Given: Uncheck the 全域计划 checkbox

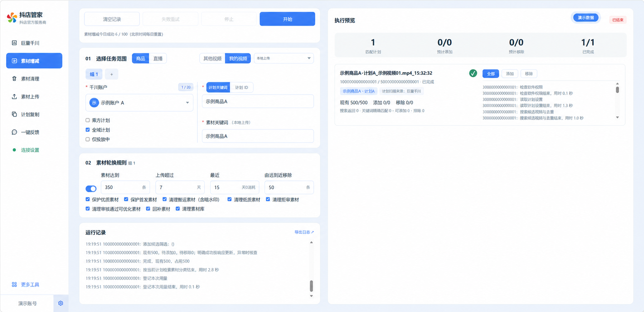Looking at the screenshot, I should point(88,130).
